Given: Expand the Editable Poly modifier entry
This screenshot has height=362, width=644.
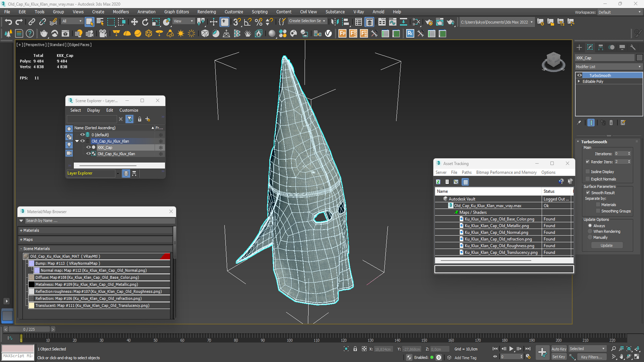Looking at the screenshot, I should (579, 81).
